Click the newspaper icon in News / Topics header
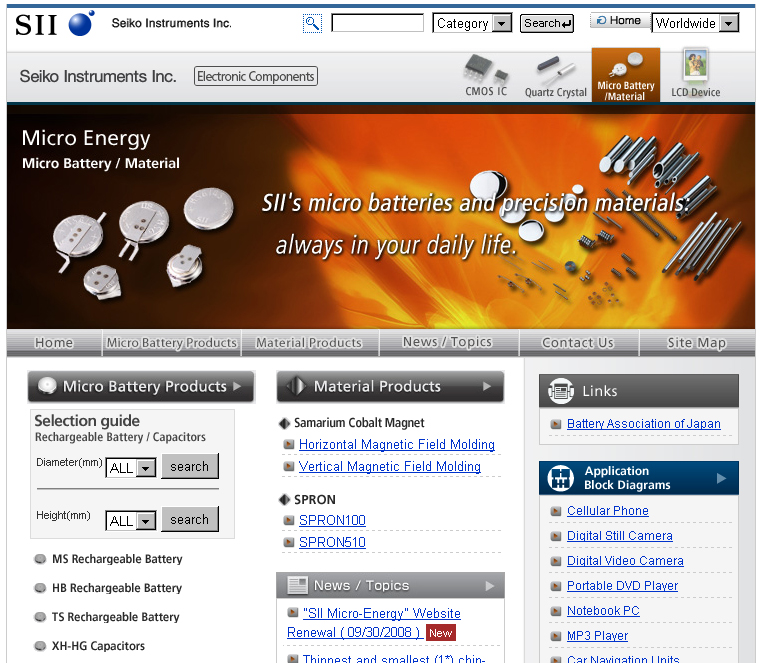The height and width of the screenshot is (663, 762). (297, 585)
